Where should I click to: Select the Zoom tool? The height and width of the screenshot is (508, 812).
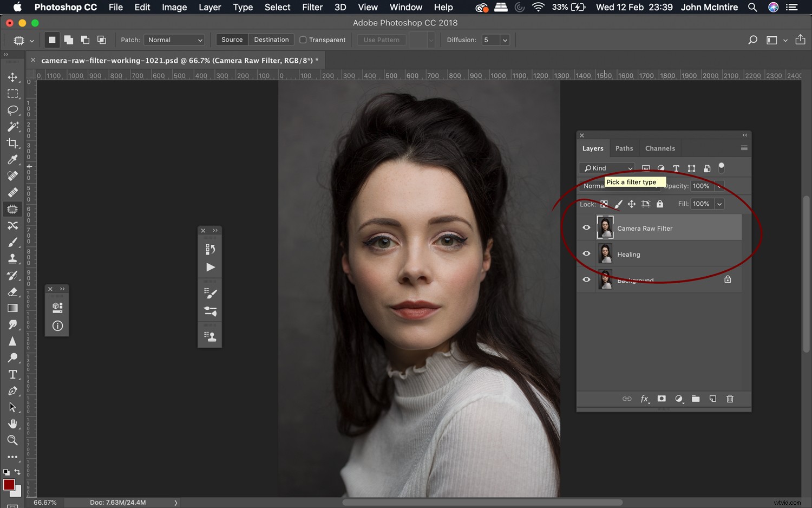13,440
